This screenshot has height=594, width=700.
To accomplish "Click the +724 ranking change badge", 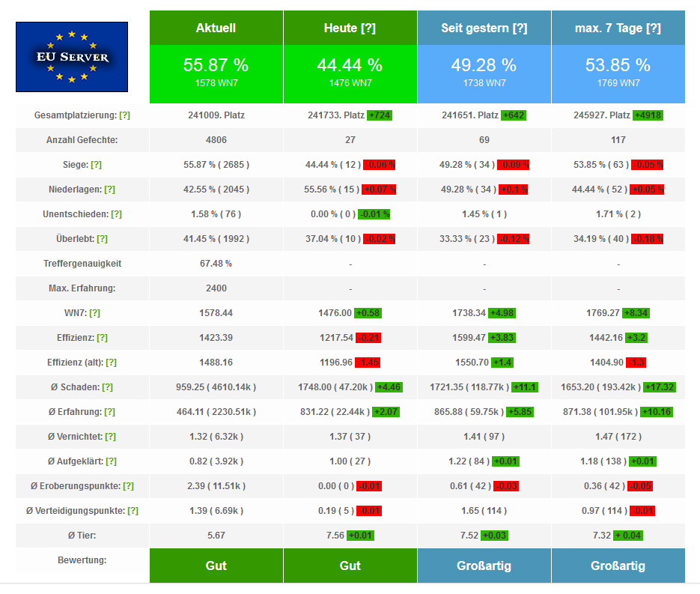I will 380,115.
